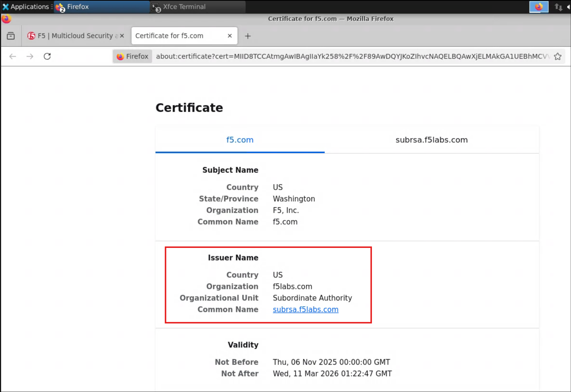
Task: Click the 'Subordinate Authority' value
Action: click(312, 298)
